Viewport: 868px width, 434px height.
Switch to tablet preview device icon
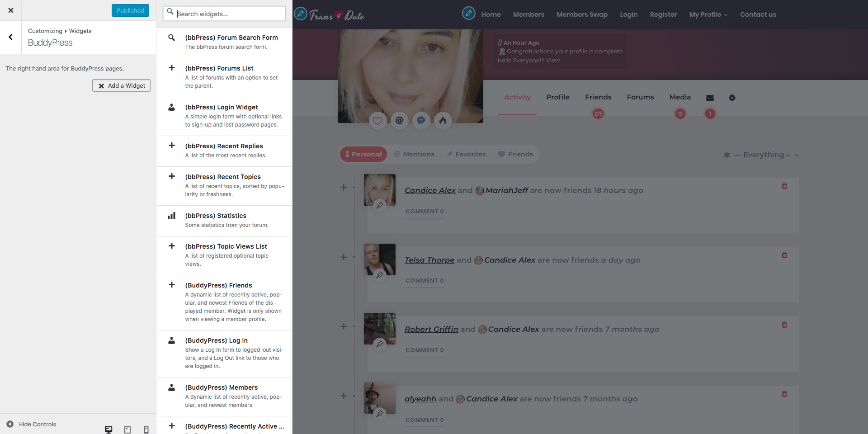(127, 429)
